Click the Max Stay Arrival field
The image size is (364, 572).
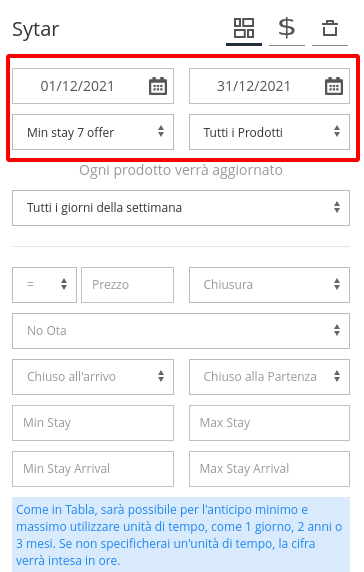tap(269, 469)
